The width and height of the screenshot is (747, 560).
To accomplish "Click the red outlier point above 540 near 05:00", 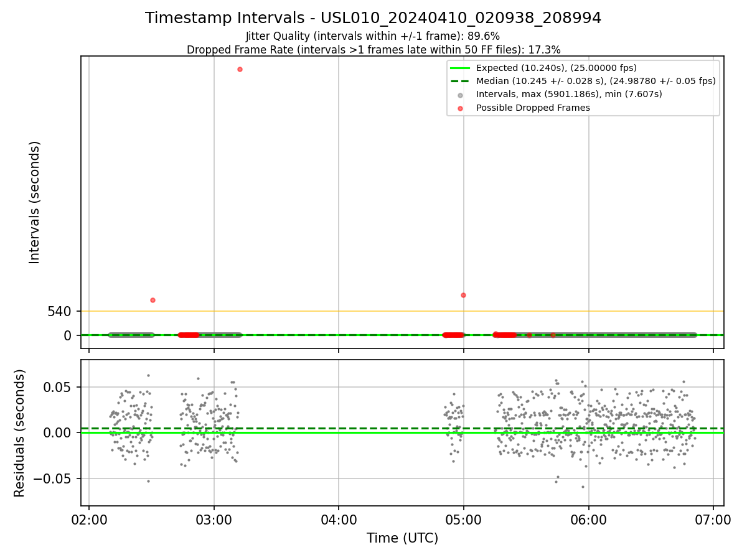I will click(463, 295).
